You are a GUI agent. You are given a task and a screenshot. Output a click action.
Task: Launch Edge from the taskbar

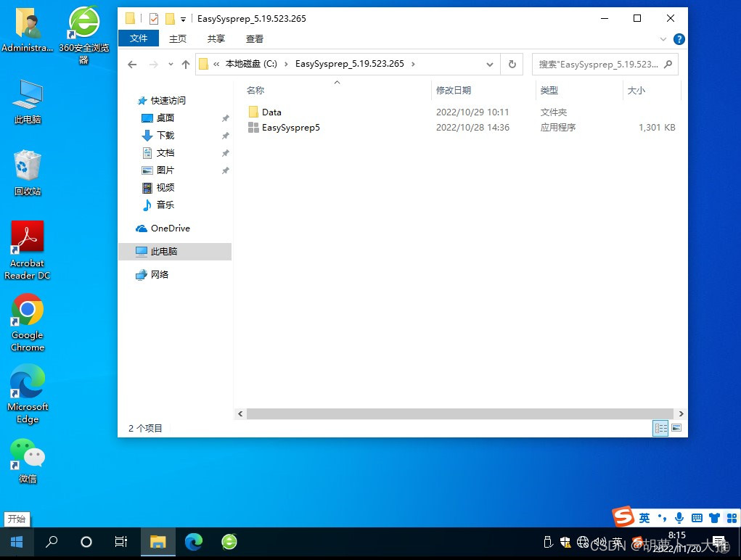[193, 542]
